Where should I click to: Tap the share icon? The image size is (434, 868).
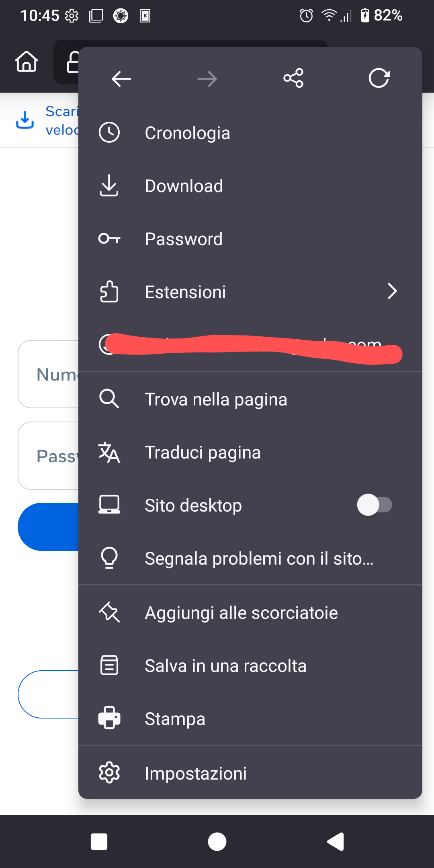[x=293, y=78]
